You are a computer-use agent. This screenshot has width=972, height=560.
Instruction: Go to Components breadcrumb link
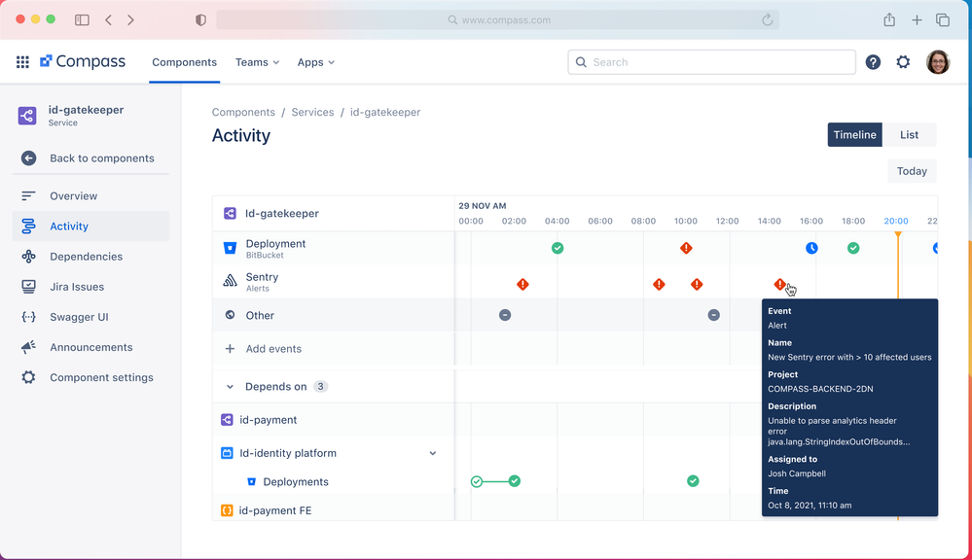pyautogui.click(x=243, y=112)
